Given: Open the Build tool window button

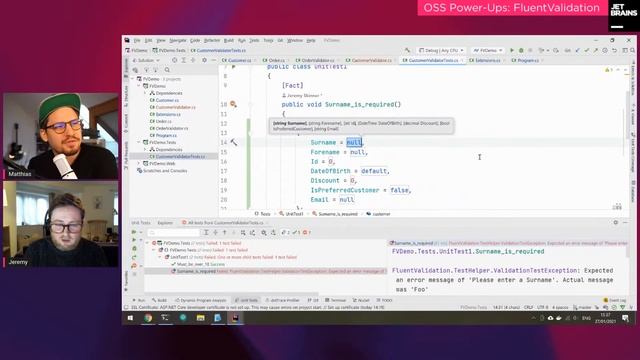Looking at the screenshot, I should pyautogui.click(x=159, y=300).
